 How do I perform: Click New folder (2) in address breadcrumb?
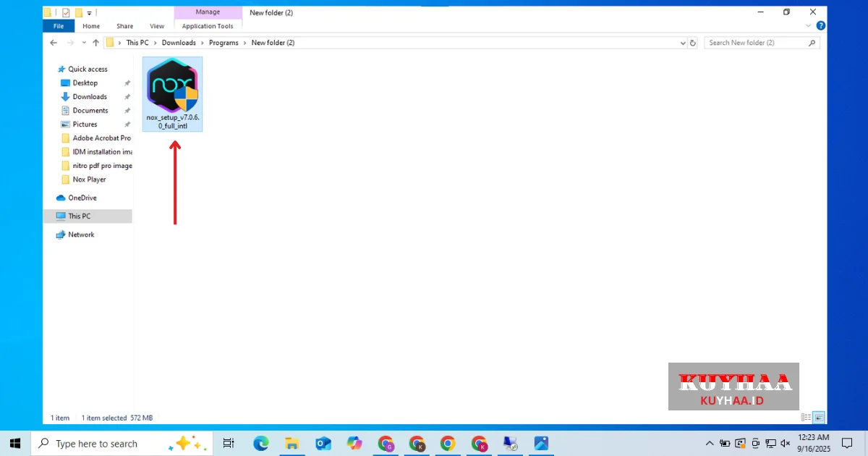[x=273, y=43]
